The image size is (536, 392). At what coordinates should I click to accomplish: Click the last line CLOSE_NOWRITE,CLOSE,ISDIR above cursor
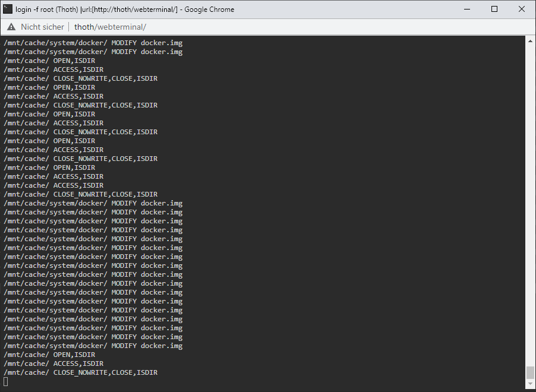(81, 372)
